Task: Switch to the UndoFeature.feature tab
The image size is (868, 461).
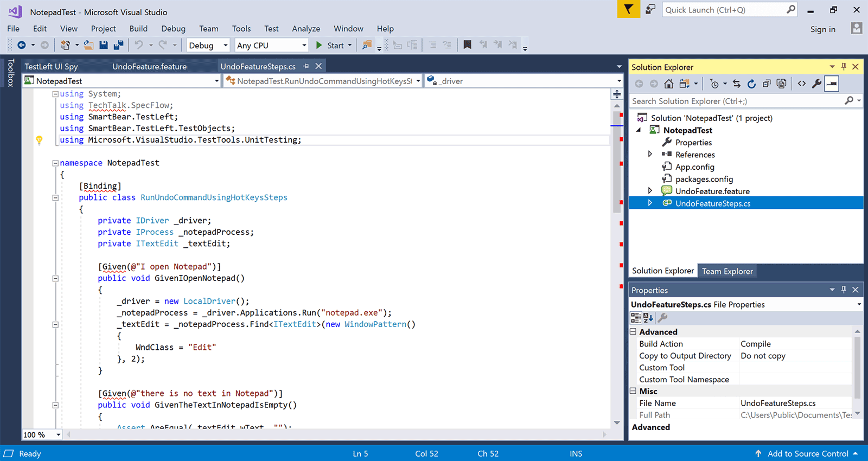Action: click(149, 67)
